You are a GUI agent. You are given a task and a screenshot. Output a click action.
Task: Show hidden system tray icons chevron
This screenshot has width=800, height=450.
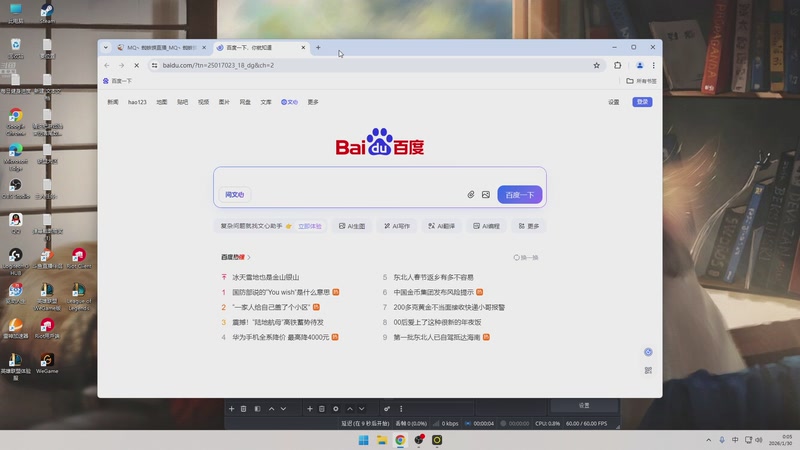pos(708,440)
